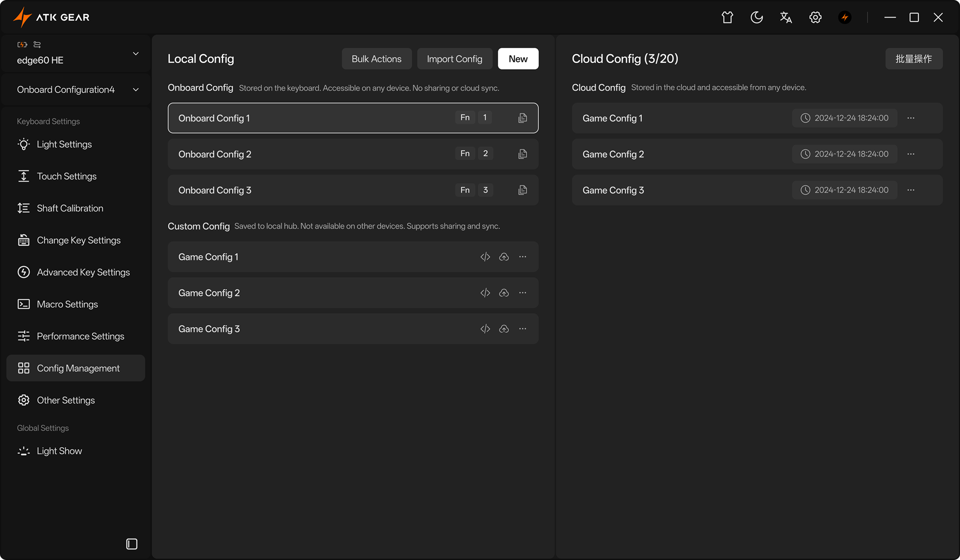Open Macro Settings menu item
Viewport: 960px width, 560px height.
[x=67, y=304]
